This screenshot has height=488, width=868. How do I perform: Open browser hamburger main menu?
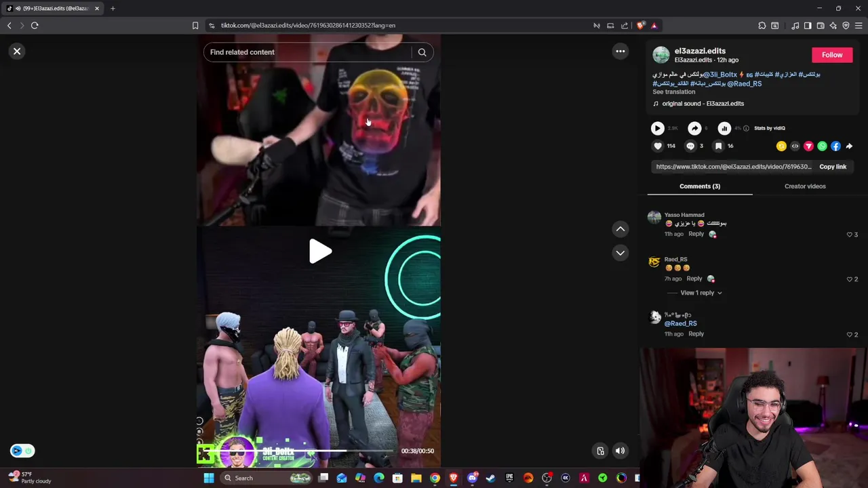coord(859,26)
